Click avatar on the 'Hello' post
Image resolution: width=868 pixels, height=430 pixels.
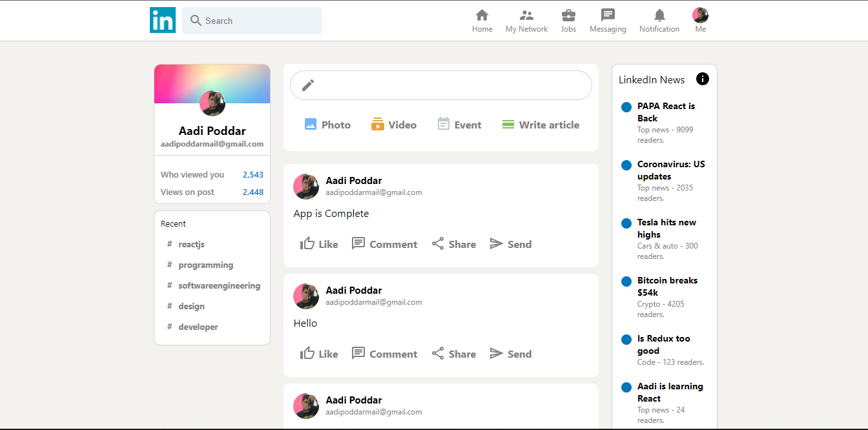pos(306,296)
